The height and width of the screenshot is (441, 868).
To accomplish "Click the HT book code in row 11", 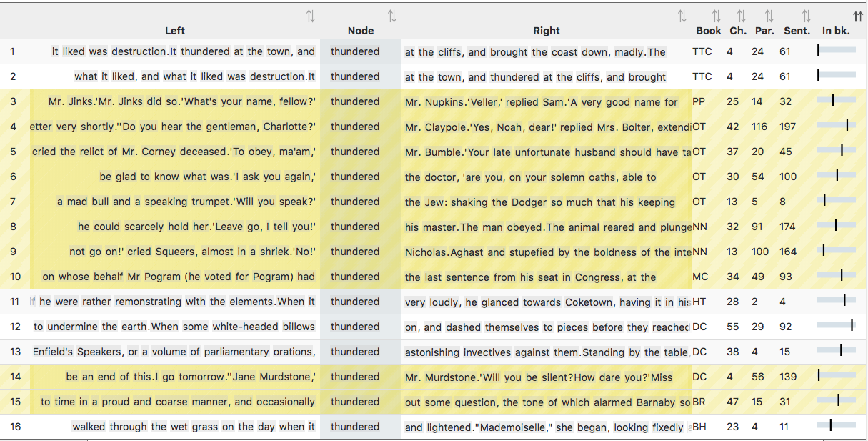I will (699, 302).
